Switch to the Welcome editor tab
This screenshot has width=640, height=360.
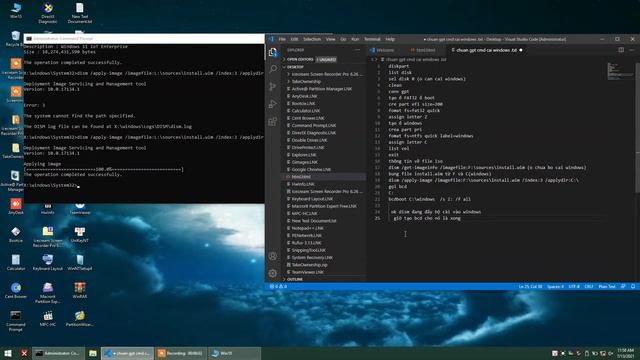(x=385, y=50)
